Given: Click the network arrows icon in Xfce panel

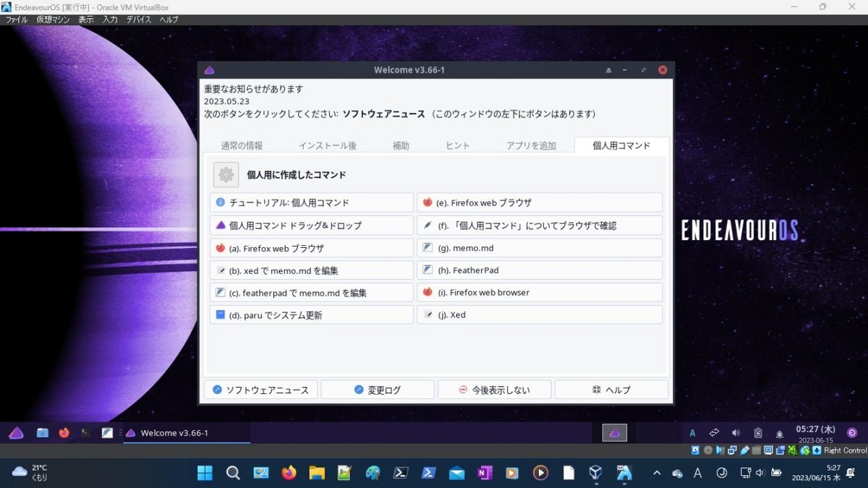Looking at the screenshot, I should [x=714, y=433].
